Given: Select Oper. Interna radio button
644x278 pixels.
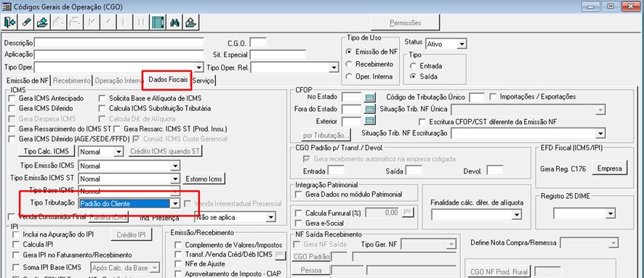Looking at the screenshot, I should point(349,76).
